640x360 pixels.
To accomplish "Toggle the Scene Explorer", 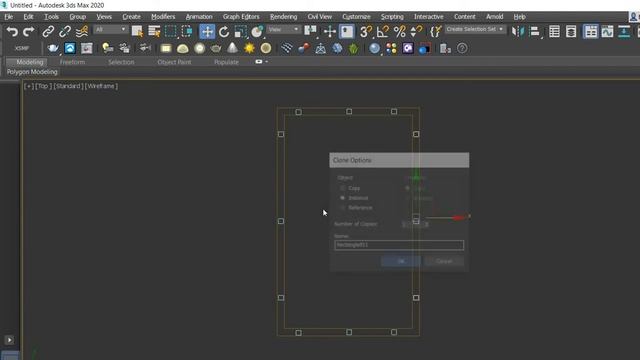I will pos(554,31).
